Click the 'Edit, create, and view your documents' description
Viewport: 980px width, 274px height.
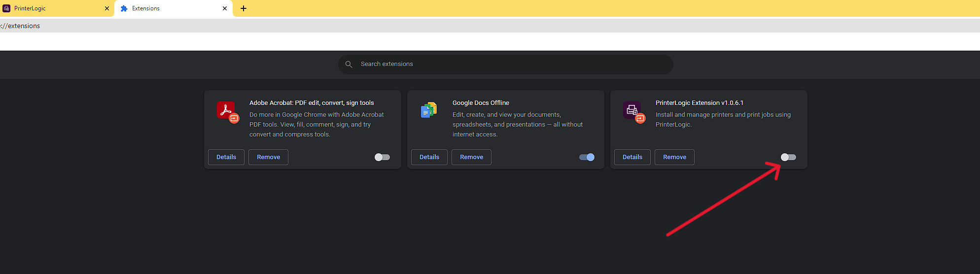pos(518,124)
